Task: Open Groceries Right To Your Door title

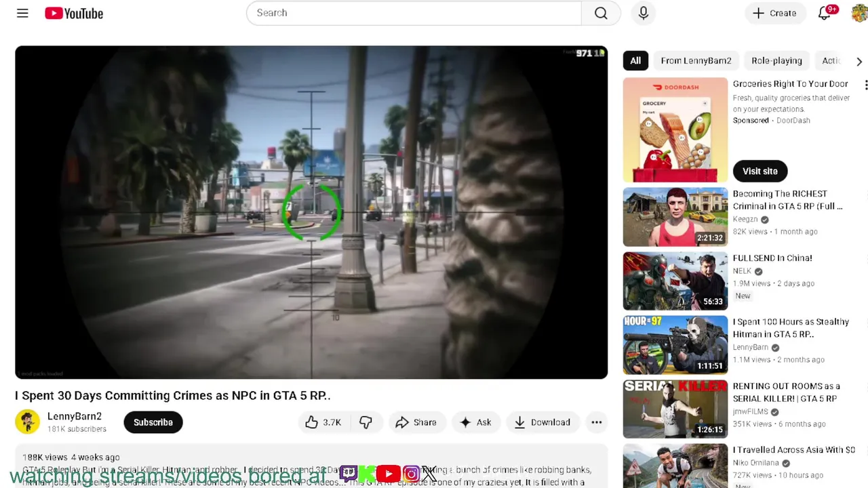Action: (791, 84)
